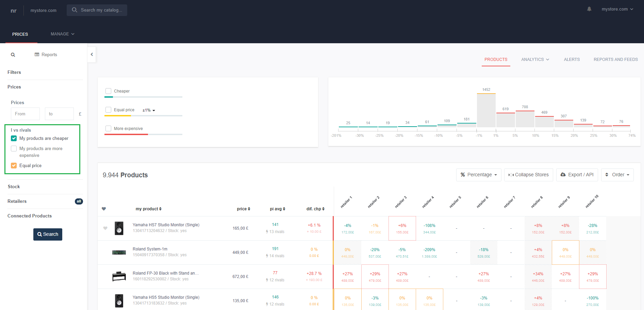The image size is (644, 310).
Task: Click the price 'to' input field
Action: [x=59, y=114]
